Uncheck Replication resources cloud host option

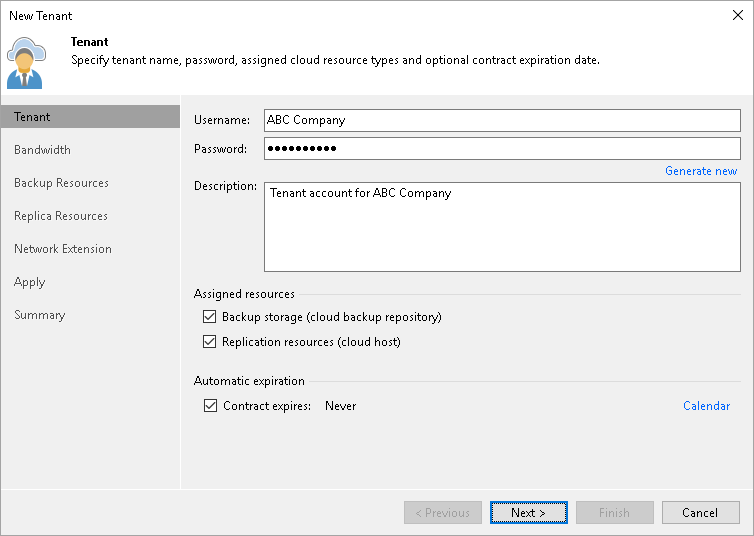[x=210, y=342]
